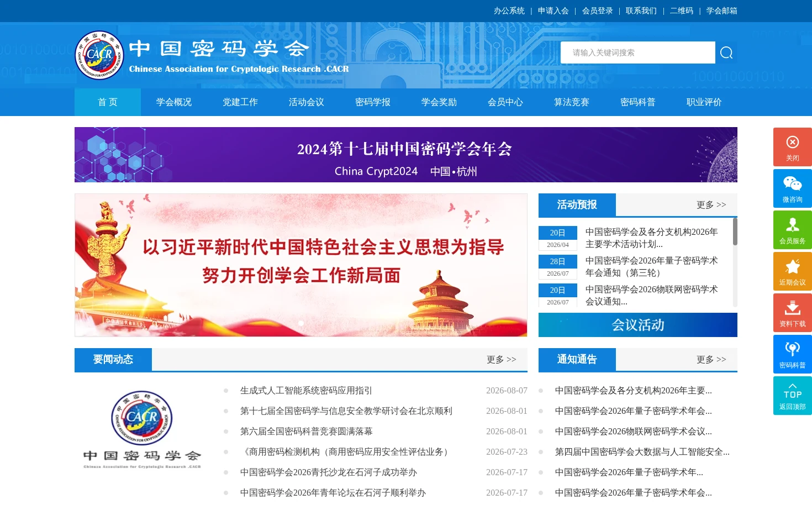812x510 pixels.
Task: Click the China Crypt2024 annual meeting banner
Action: click(x=406, y=155)
